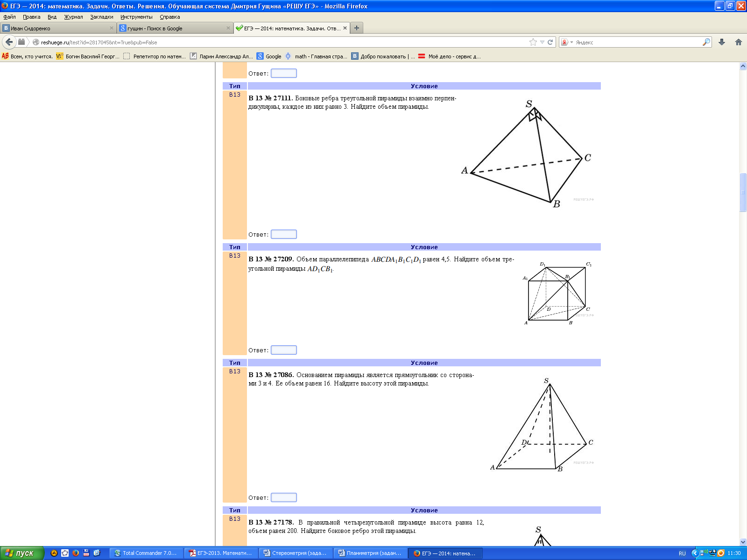Click the RU language indicator
This screenshot has height=560, width=747.
[682, 553]
